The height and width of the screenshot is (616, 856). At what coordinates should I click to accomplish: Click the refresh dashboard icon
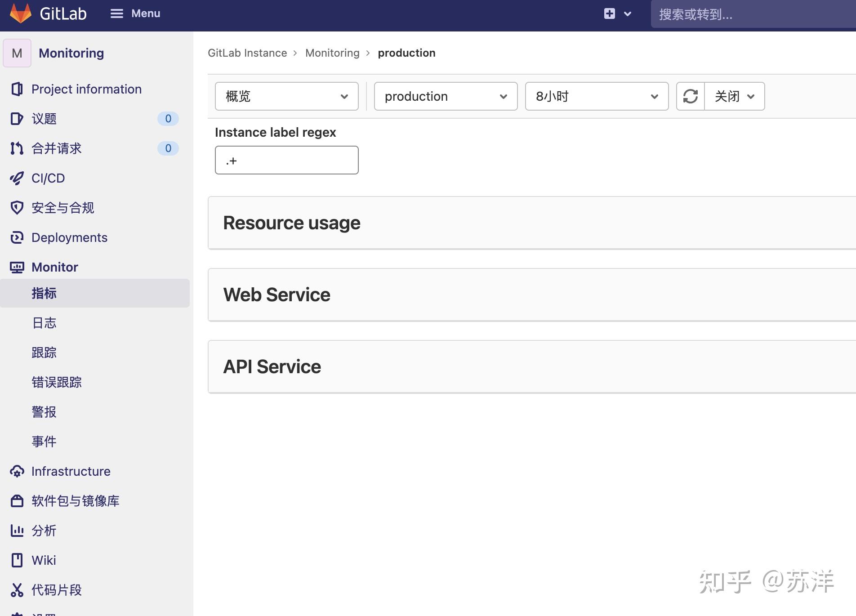[691, 96]
